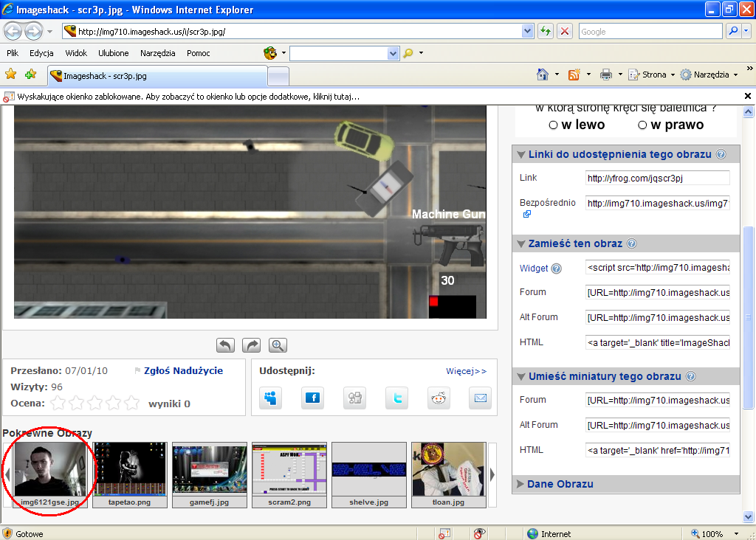Open the tapetao.png related thumbnail
The width and height of the screenshot is (756, 540).
pos(130,469)
